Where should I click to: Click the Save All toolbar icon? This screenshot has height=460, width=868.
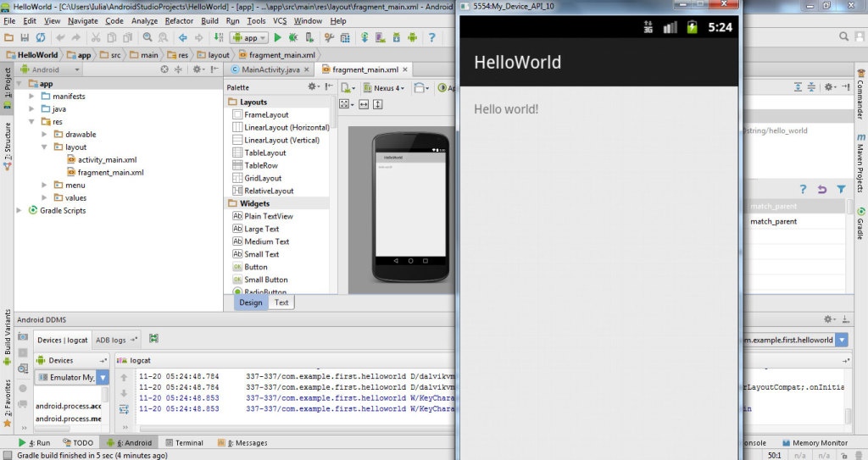25,37
